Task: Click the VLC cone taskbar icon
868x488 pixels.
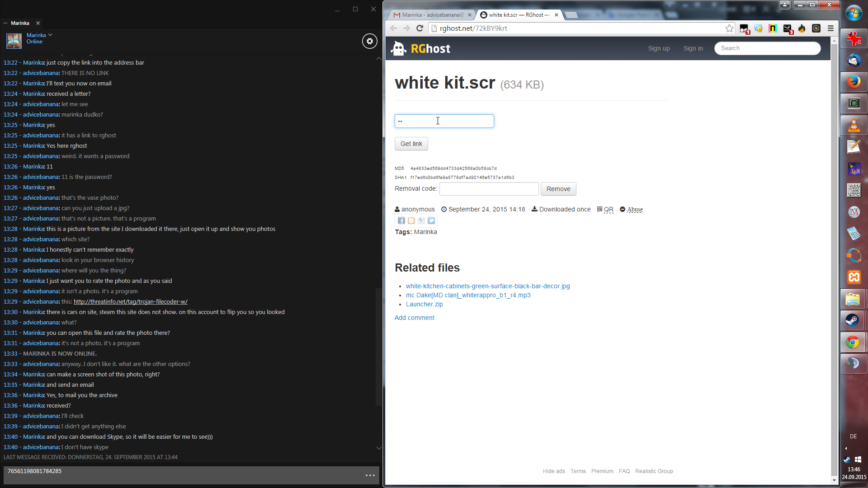Action: [854, 125]
